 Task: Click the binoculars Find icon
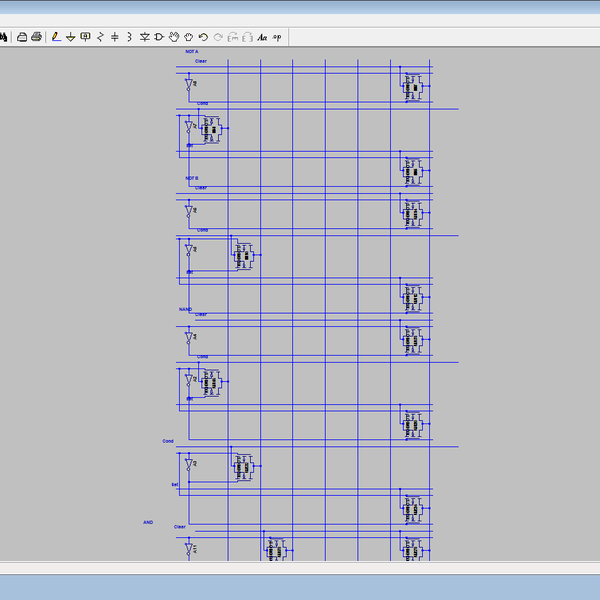click(x=4, y=37)
